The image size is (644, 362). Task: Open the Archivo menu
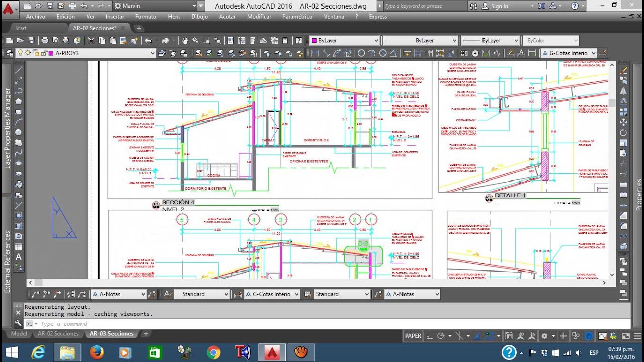35,17
